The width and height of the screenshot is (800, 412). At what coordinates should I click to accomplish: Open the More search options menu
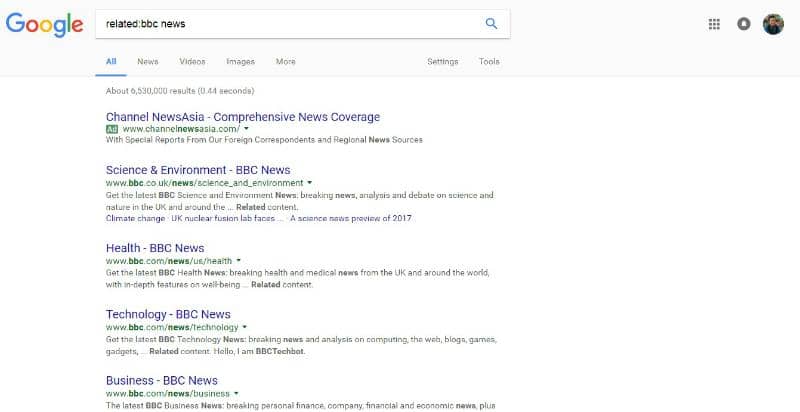(286, 62)
